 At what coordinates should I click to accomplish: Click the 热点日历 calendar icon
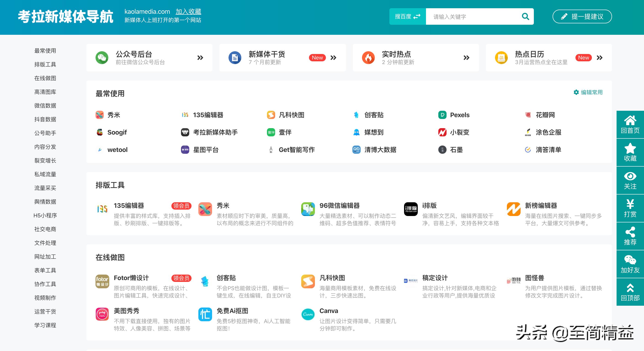coord(501,58)
